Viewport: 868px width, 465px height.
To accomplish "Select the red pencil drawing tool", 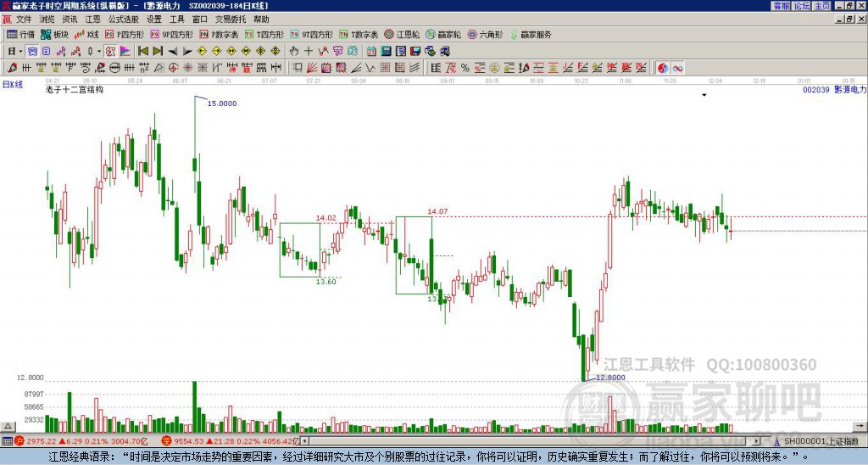I will click(x=12, y=68).
